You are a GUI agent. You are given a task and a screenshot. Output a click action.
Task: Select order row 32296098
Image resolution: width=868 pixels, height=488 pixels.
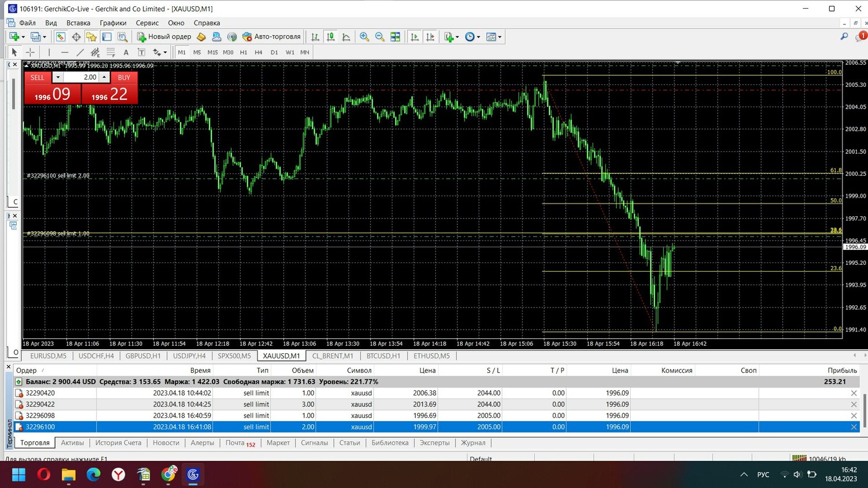point(438,416)
